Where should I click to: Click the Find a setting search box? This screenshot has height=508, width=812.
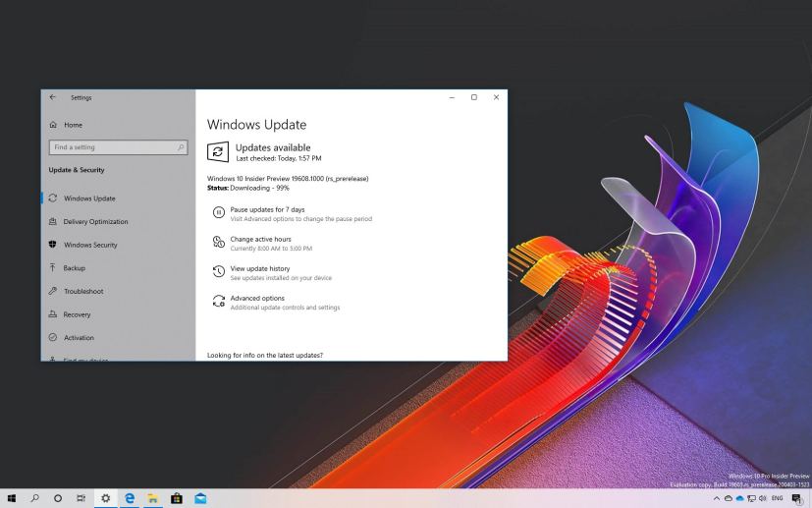click(118, 147)
